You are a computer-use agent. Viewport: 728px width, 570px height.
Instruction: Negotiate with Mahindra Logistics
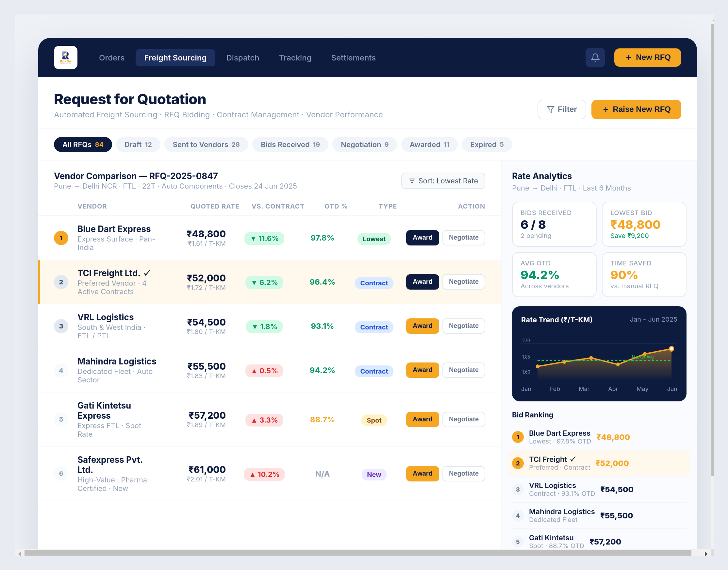point(463,370)
